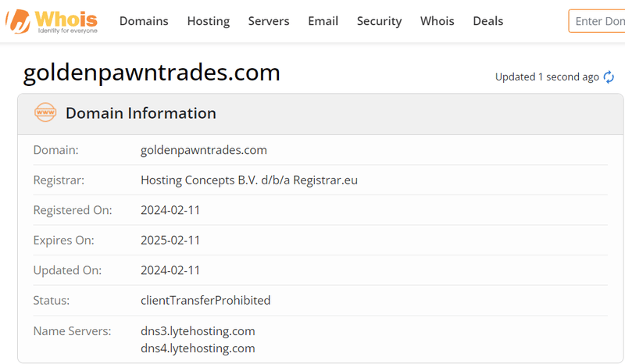Click the 'Domain:' row label
Screen dimensions: 625x364
(x=55, y=150)
